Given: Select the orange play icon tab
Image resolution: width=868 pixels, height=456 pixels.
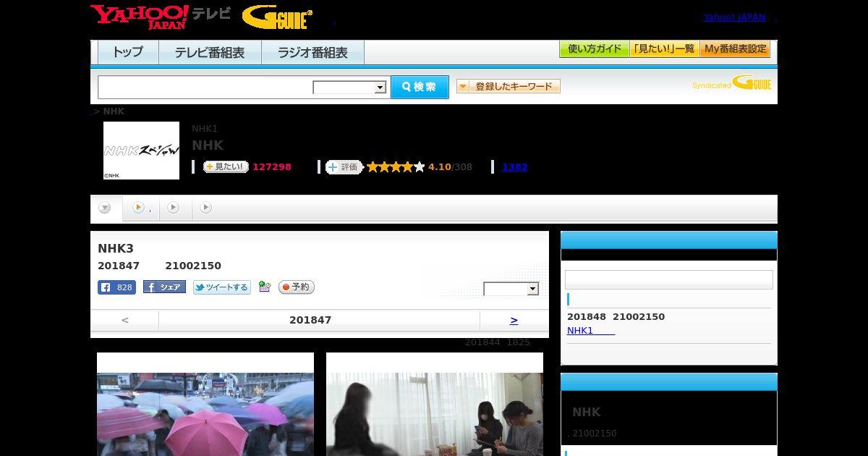Looking at the screenshot, I should coord(140,208).
